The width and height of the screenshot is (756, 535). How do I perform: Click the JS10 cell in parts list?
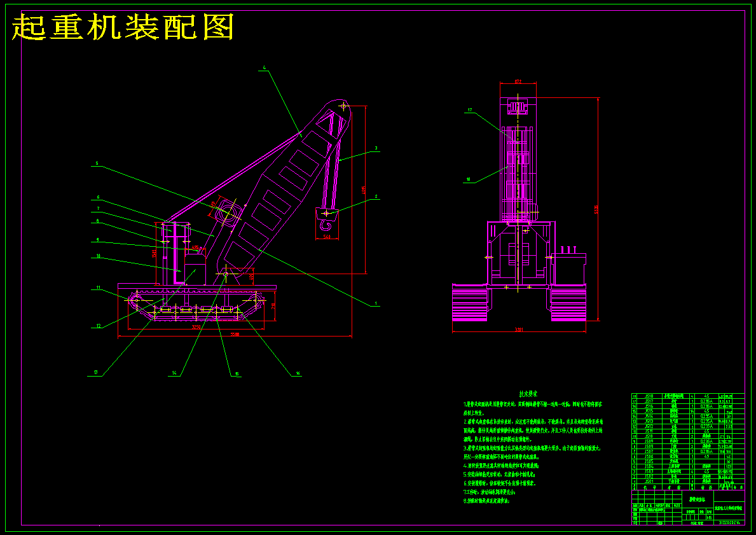pos(649,436)
